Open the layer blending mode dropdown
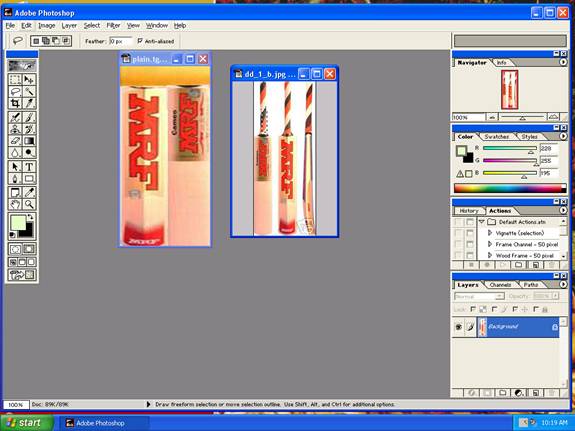The width and height of the screenshot is (575, 431). pyautogui.click(x=480, y=296)
